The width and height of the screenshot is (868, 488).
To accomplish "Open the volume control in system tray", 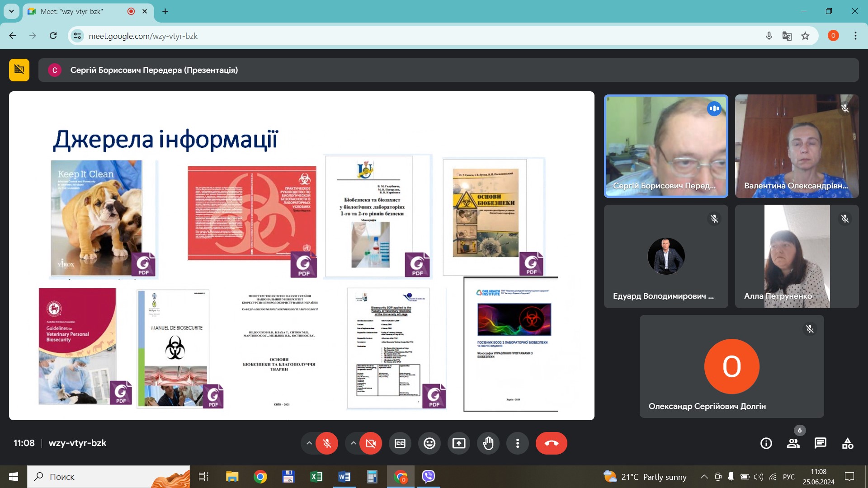I will pos(759,477).
